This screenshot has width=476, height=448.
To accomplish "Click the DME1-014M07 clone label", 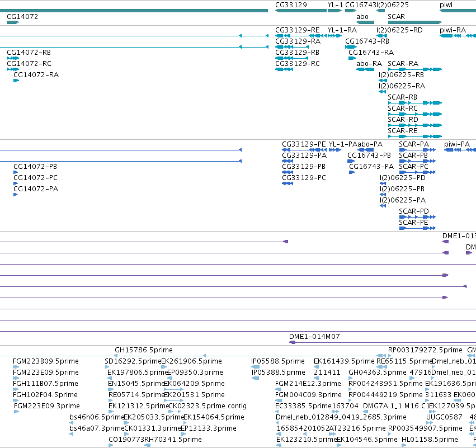I will point(314,337).
